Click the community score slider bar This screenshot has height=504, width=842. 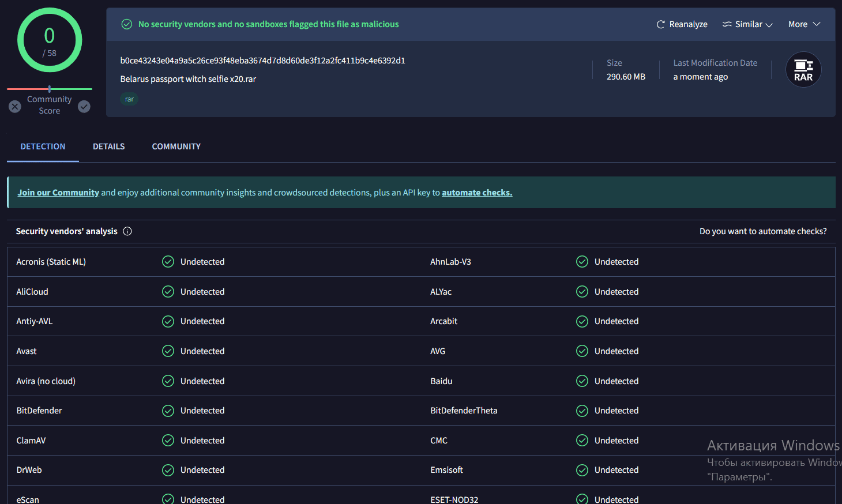tap(50, 89)
